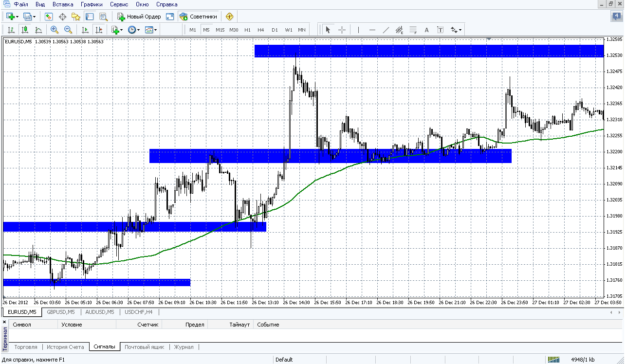Open the Navigator folder-star icon

click(76, 17)
